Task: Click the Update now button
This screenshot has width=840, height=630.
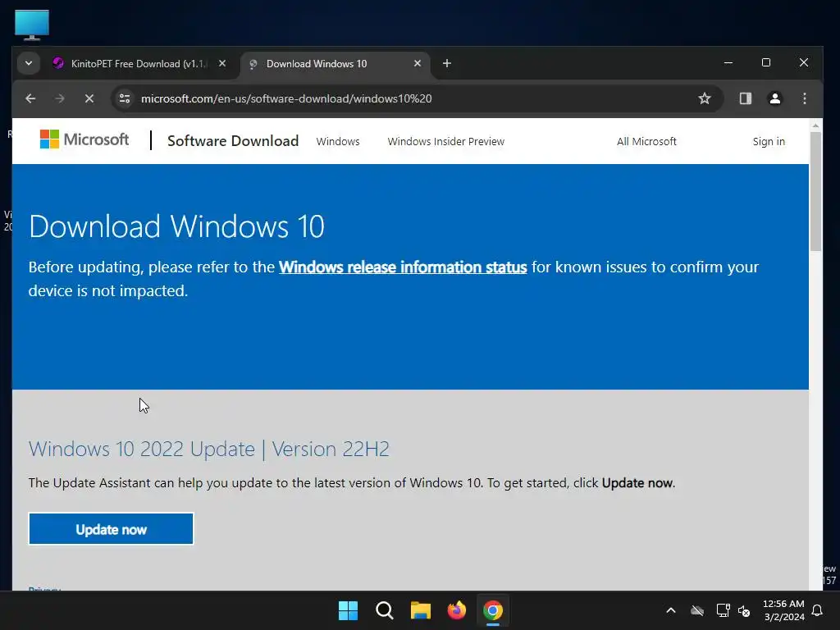Action: coord(111,529)
